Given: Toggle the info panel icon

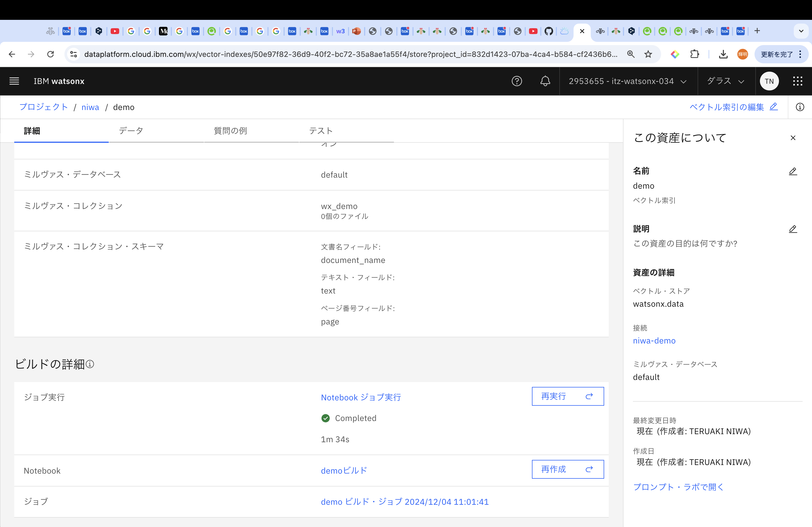Looking at the screenshot, I should click(x=800, y=107).
